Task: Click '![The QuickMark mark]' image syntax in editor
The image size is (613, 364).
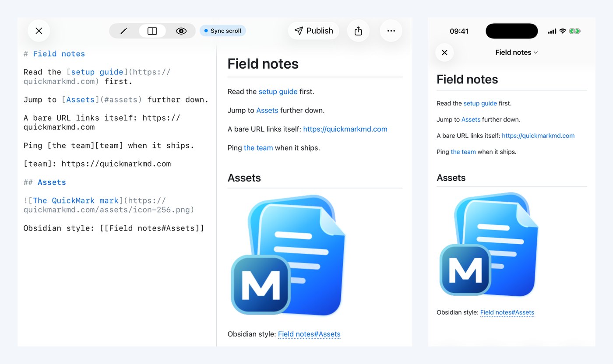Action: 73,200
